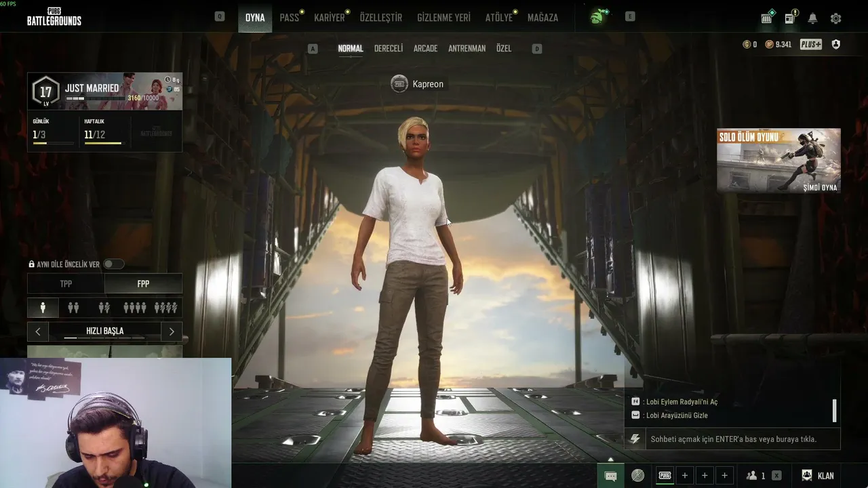Image resolution: width=868 pixels, height=488 pixels.
Task: Open the ATÖLYE tab
Action: click(x=499, y=18)
